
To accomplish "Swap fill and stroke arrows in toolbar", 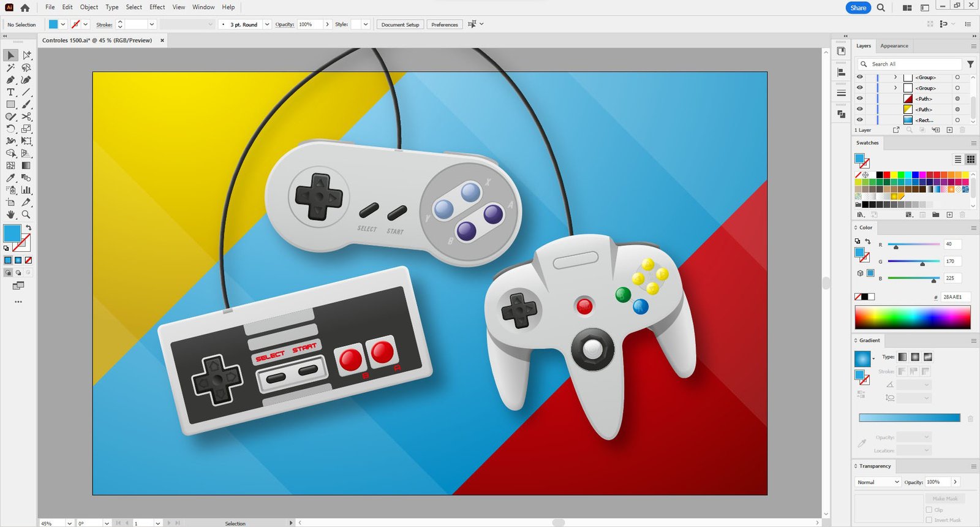I will (x=28, y=228).
